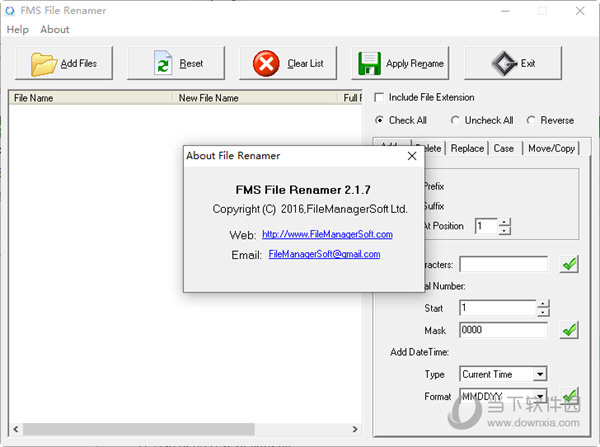This screenshot has width=600, height=447.
Task: Click the "FMS File Renamer 2.1.7" text
Action: click(x=303, y=189)
